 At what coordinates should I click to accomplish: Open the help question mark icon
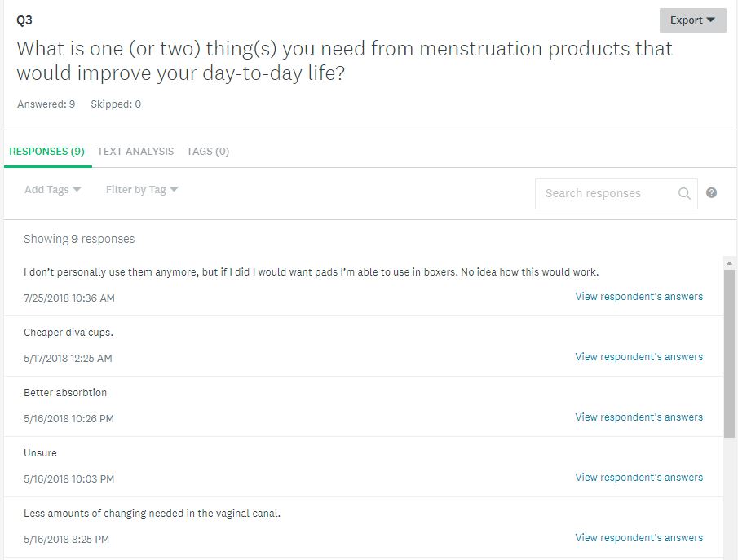coord(711,192)
